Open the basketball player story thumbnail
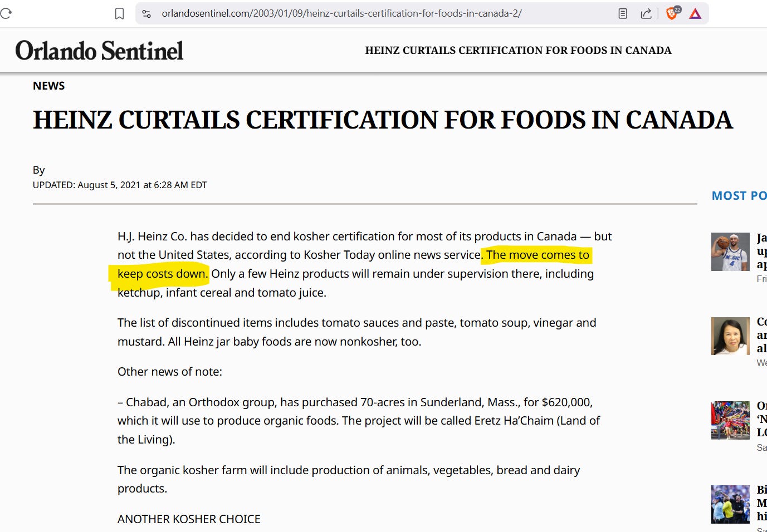This screenshot has height=532, width=767. [730, 252]
